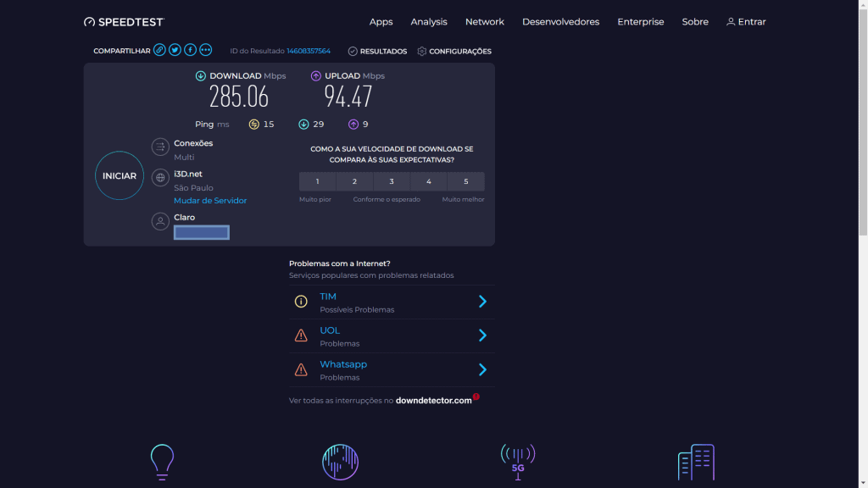Click the Speedtest logo
The height and width of the screenshot is (488, 868).
coord(124,22)
